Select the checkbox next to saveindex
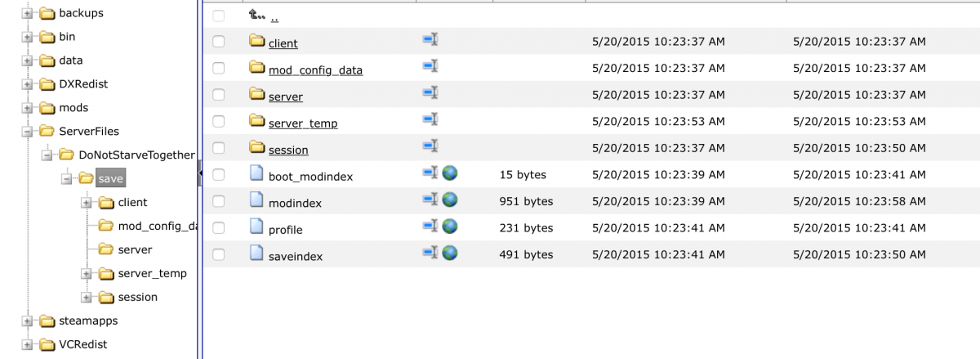Image resolution: width=980 pixels, height=359 pixels. (218, 254)
